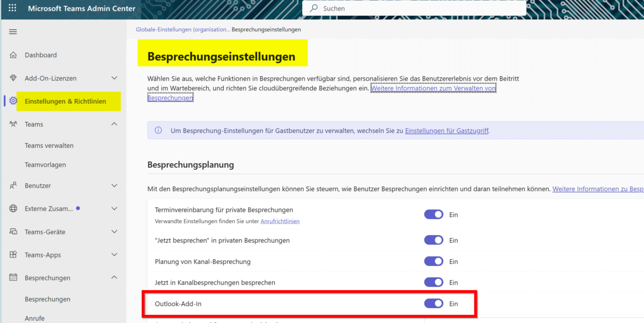The image size is (644, 323).
Task: Click the Jetzt in Kanalbesprechungen besprechen label
Action: click(215, 282)
